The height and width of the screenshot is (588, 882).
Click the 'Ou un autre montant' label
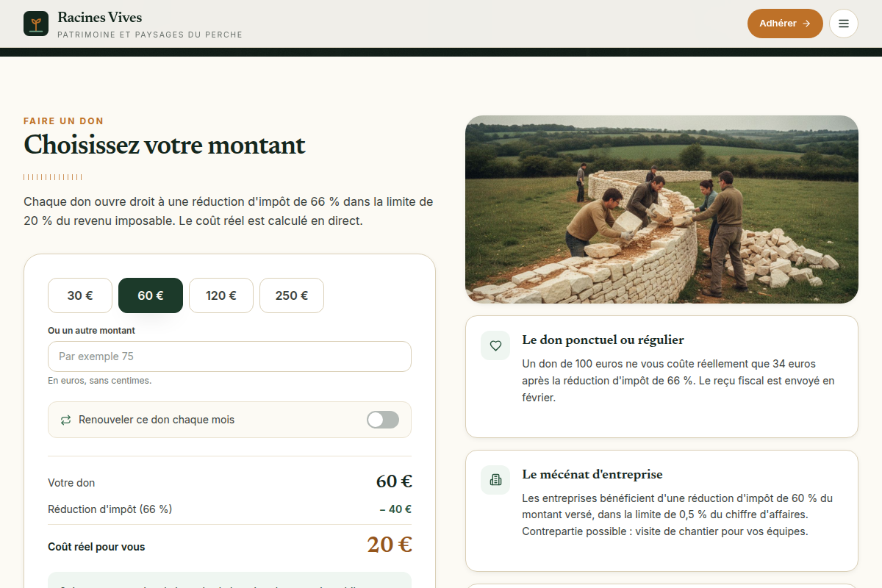coord(92,331)
